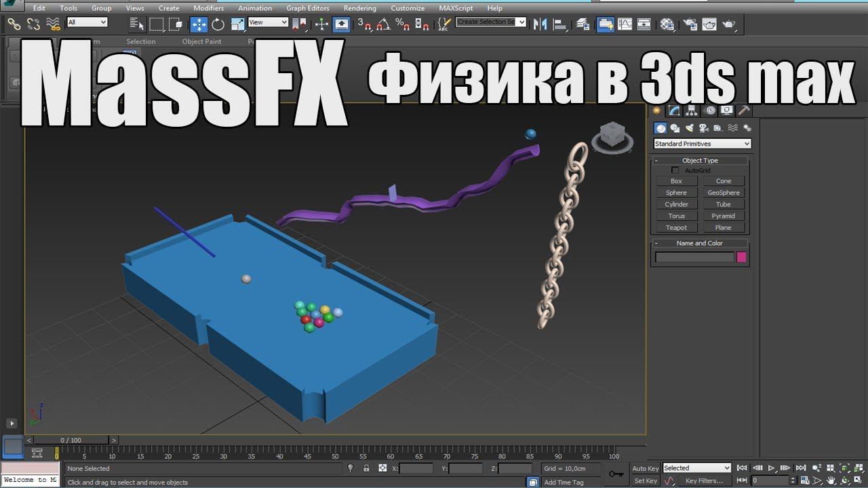868x488 pixels.
Task: Click the Torus primitive button
Action: pos(676,216)
